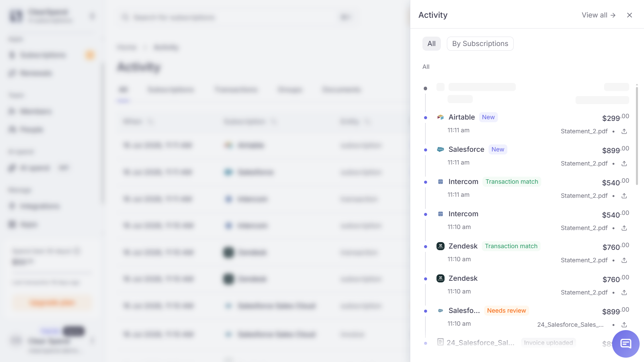Click the New badge beside Salesforce
Image resolution: width=644 pixels, height=362 pixels.
[x=498, y=149]
